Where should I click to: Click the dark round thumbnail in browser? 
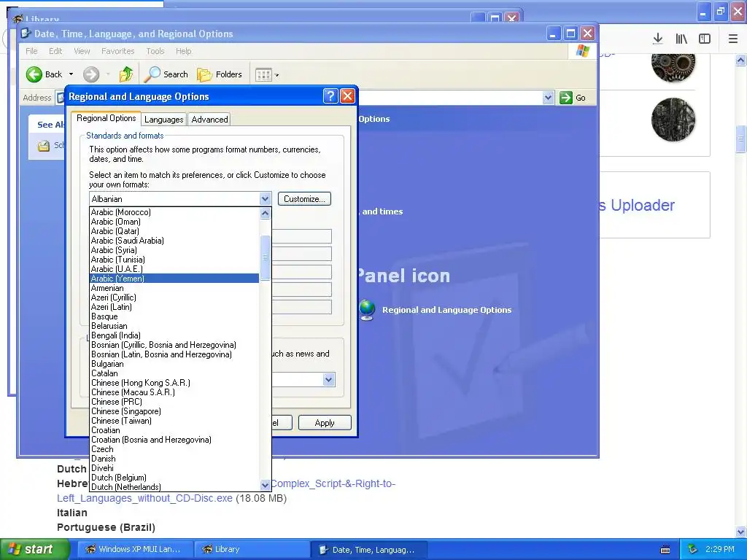pyautogui.click(x=673, y=120)
